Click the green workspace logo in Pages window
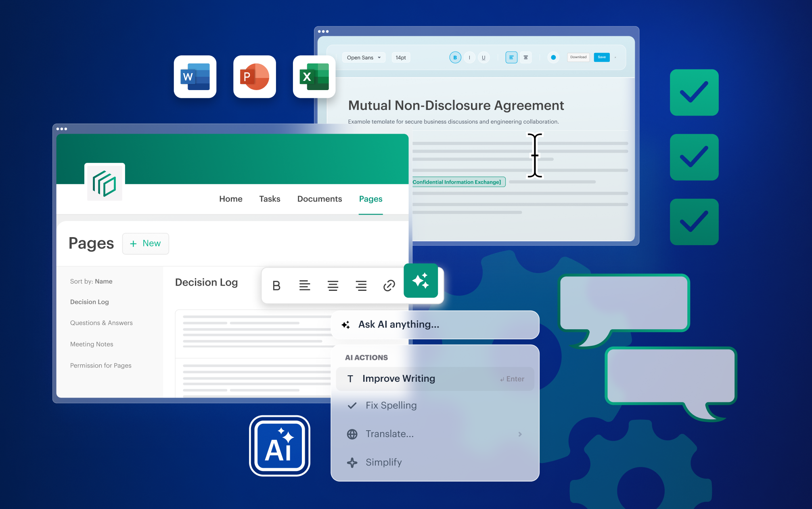 [105, 183]
